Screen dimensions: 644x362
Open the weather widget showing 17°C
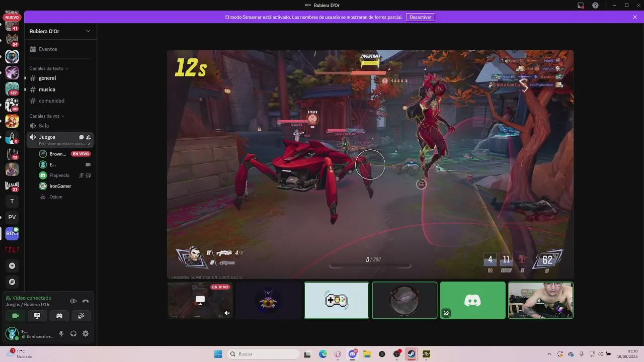pos(20,354)
